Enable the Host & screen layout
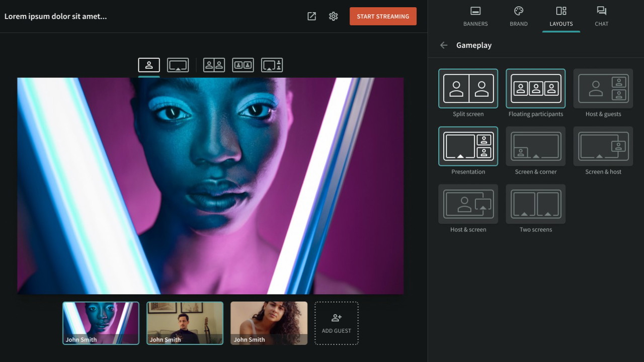This screenshot has height=362, width=644. point(468,204)
